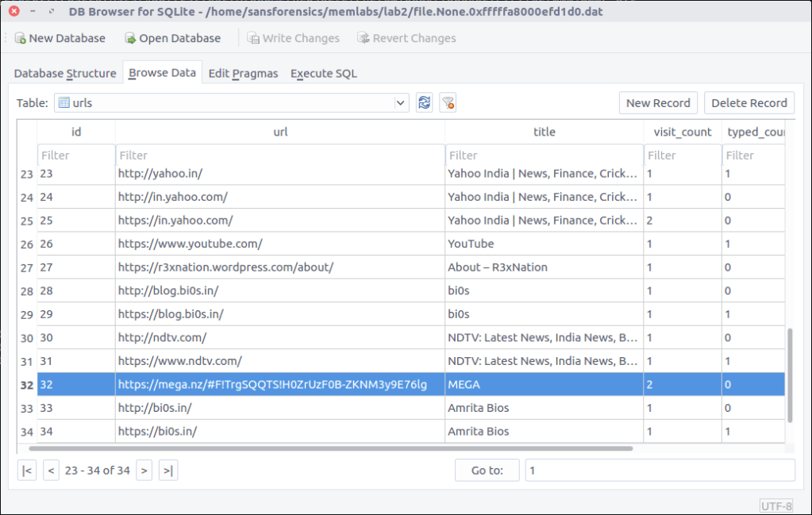Jump to last page of records
This screenshot has width=812, height=515.
point(167,471)
